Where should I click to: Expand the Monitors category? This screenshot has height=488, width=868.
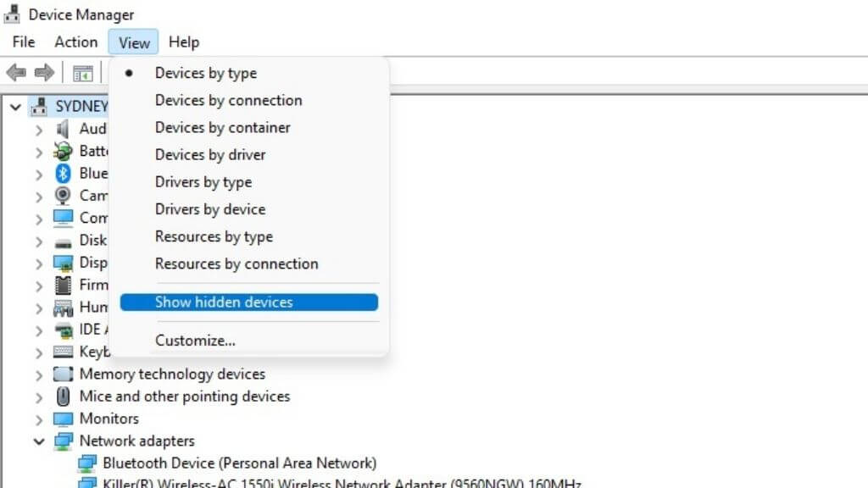point(39,419)
